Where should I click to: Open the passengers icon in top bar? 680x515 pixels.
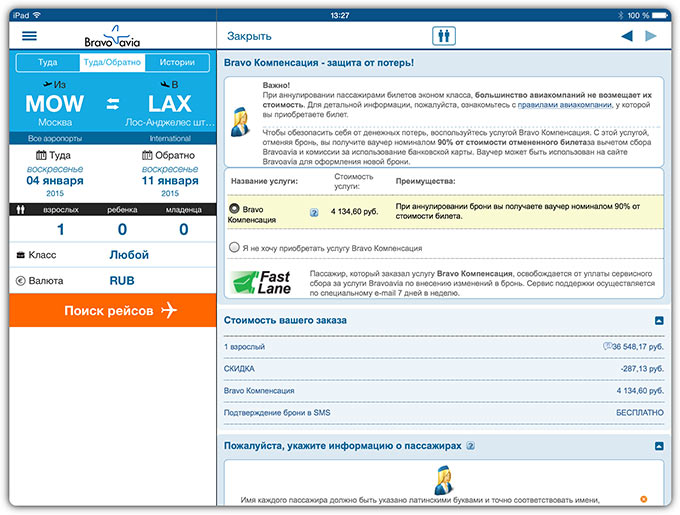coord(444,36)
